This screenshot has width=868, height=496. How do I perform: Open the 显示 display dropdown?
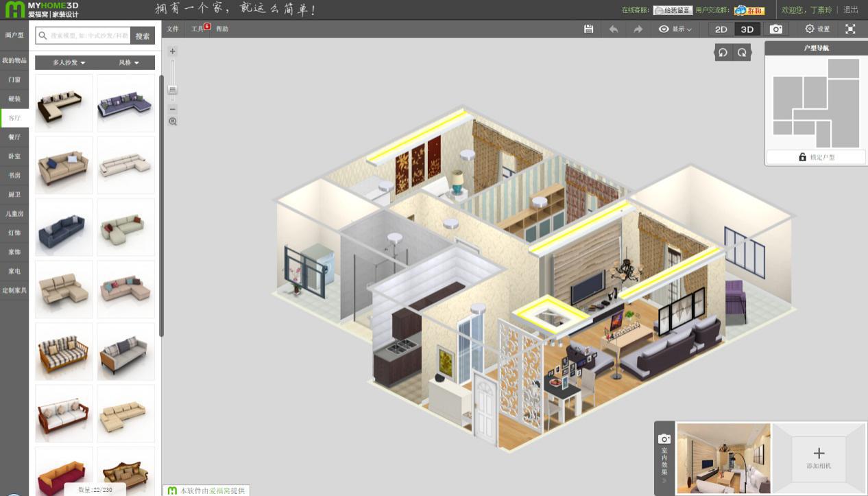675,29
